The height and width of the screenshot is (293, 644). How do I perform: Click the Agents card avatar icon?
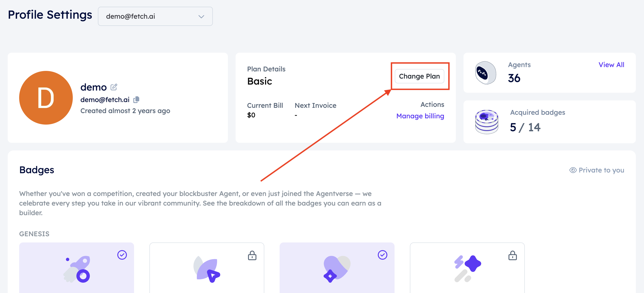pos(485,73)
